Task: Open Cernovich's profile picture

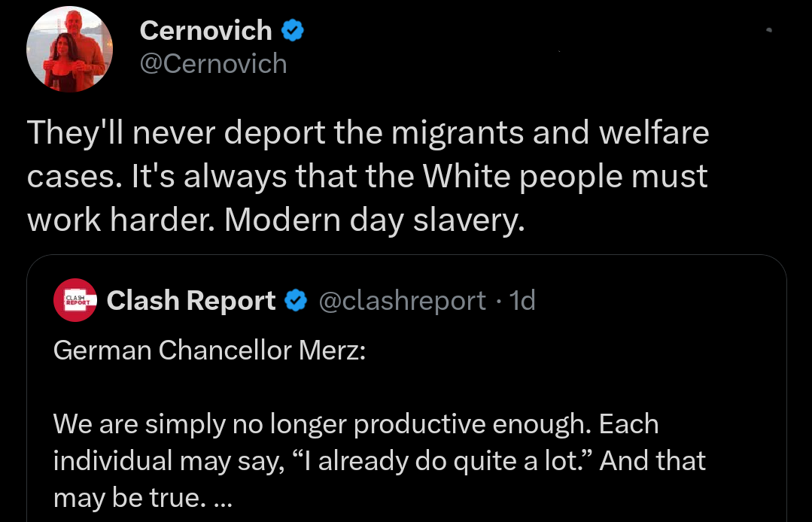Action: coord(68,49)
